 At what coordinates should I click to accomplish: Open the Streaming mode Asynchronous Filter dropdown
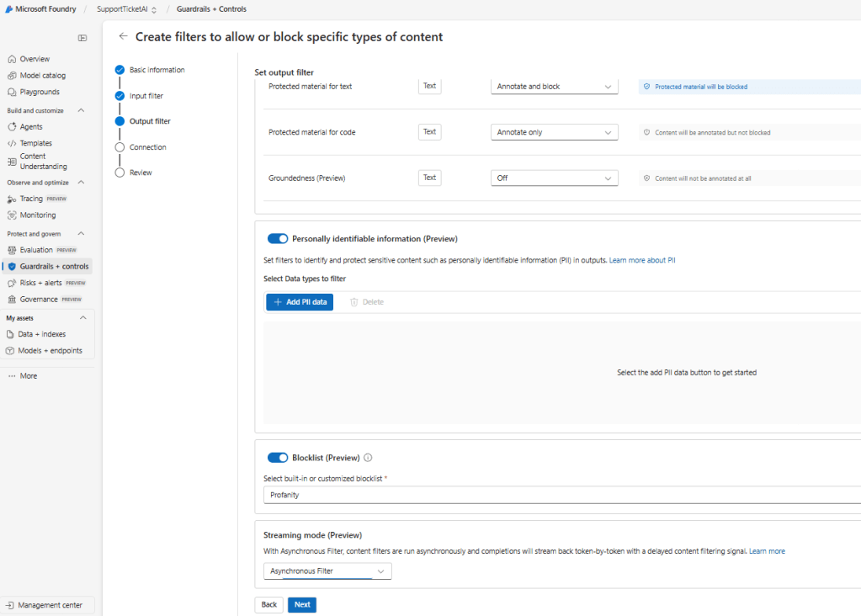pyautogui.click(x=327, y=571)
